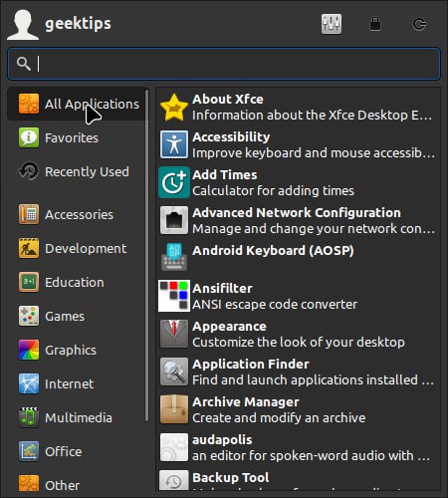Click the Backup Tool title
448x498 pixels.
click(x=231, y=478)
